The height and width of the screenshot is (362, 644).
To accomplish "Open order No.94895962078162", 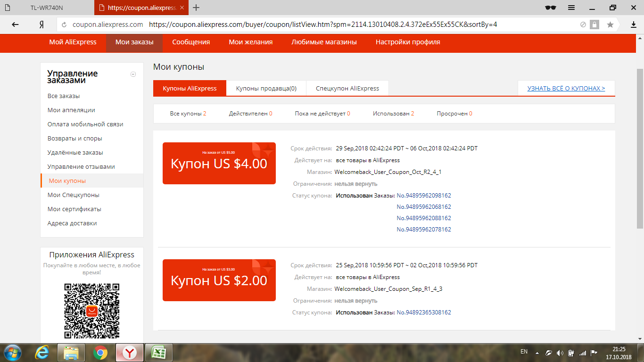I will (x=424, y=230).
